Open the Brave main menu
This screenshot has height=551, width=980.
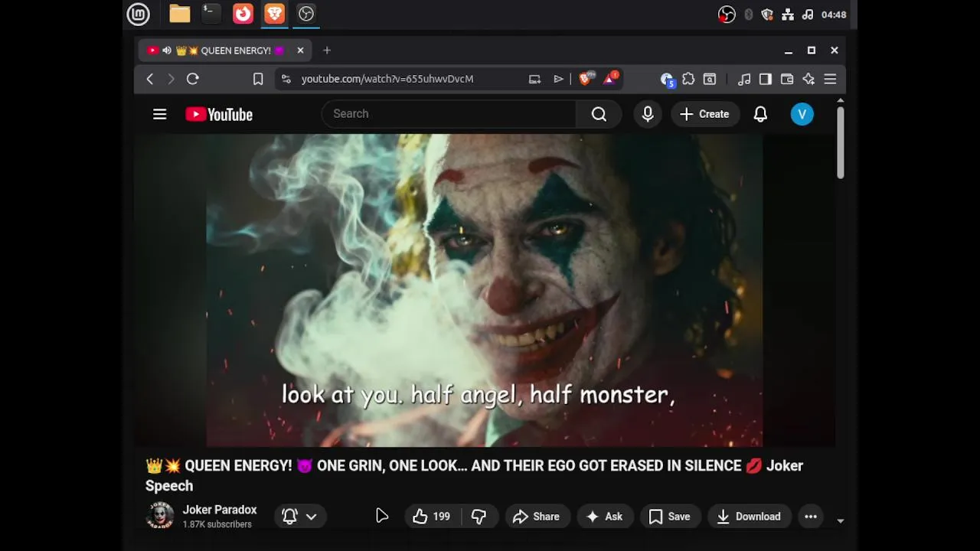(x=830, y=79)
